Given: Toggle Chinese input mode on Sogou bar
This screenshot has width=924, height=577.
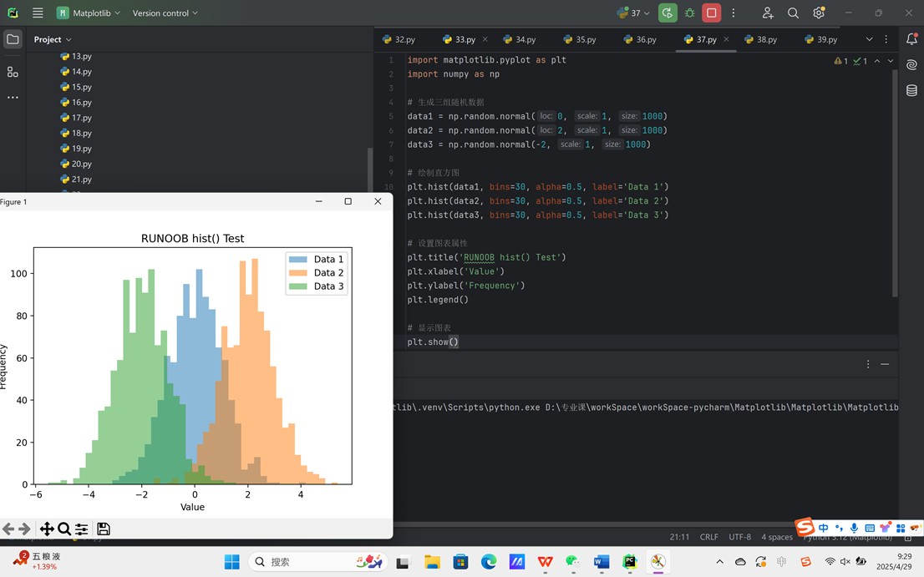Looking at the screenshot, I should [x=823, y=528].
